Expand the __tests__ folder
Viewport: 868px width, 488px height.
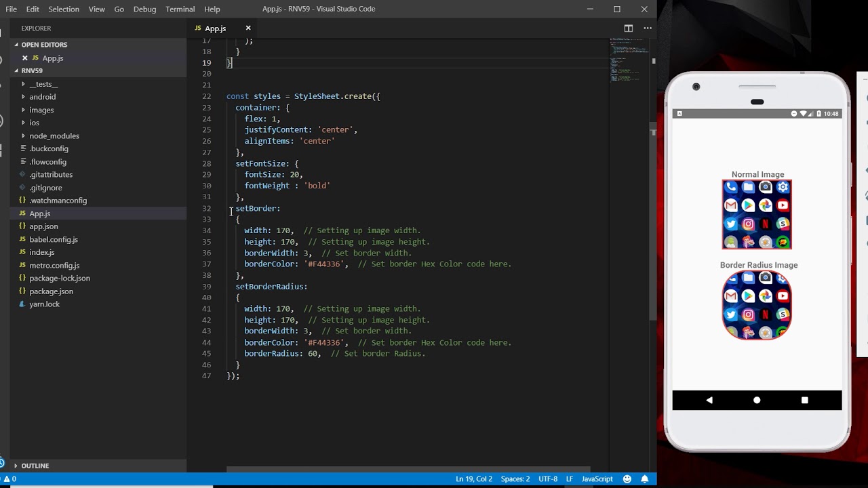point(43,84)
